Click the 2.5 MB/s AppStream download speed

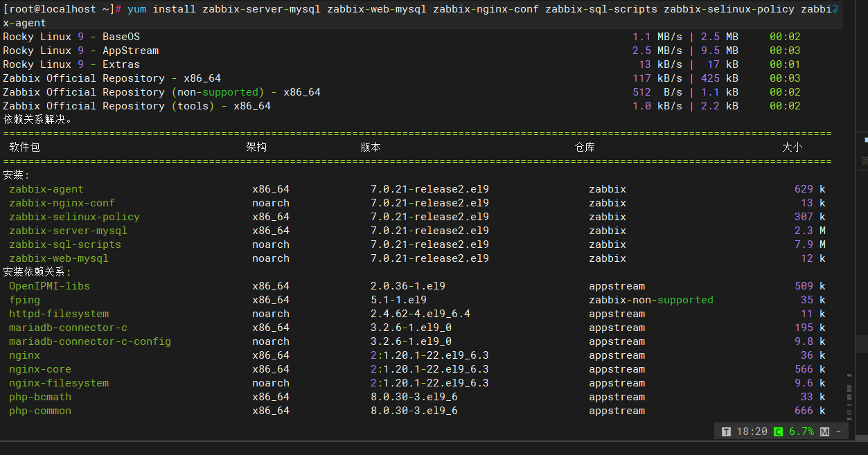coord(657,51)
